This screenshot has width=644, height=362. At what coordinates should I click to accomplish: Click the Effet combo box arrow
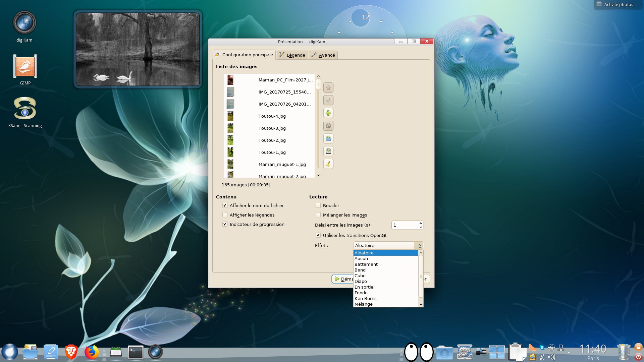click(x=419, y=246)
